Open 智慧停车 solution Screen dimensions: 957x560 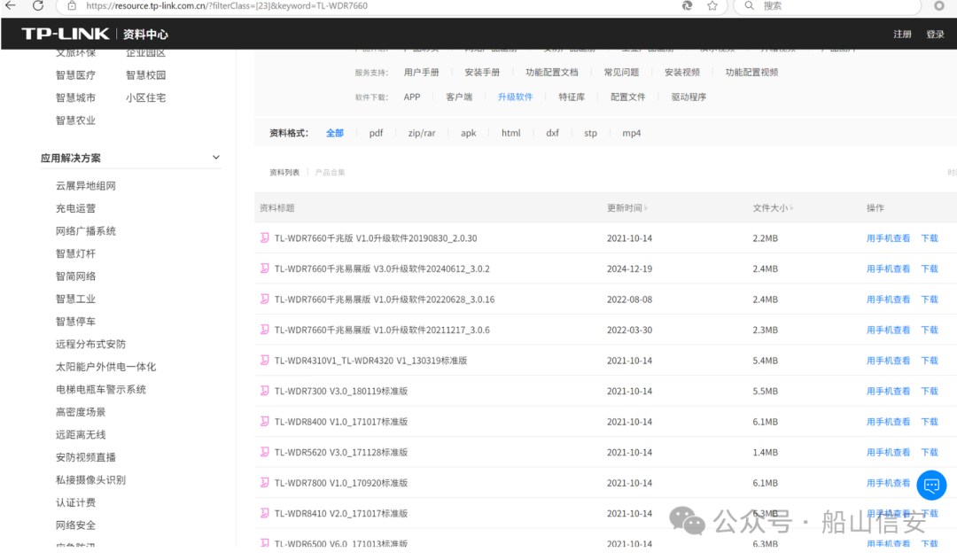(x=75, y=321)
